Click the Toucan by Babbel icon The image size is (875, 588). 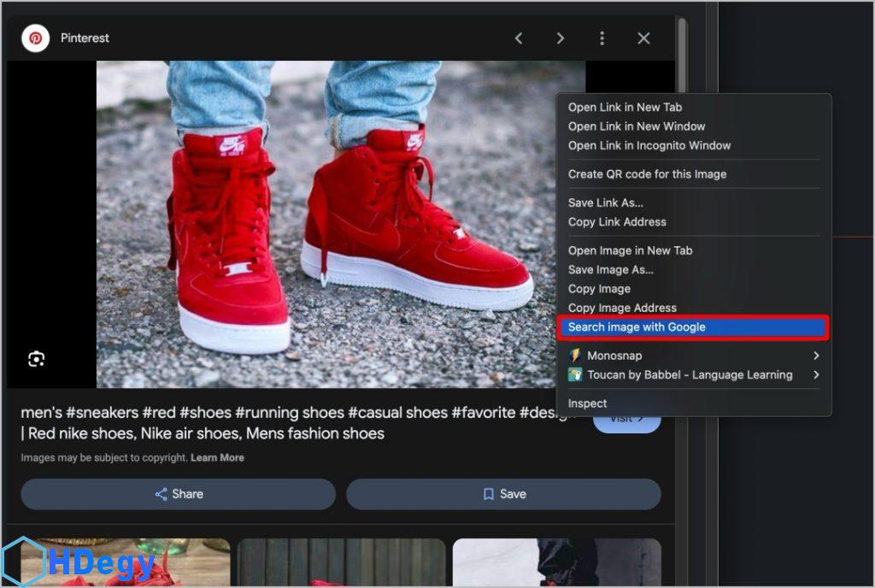[576, 374]
